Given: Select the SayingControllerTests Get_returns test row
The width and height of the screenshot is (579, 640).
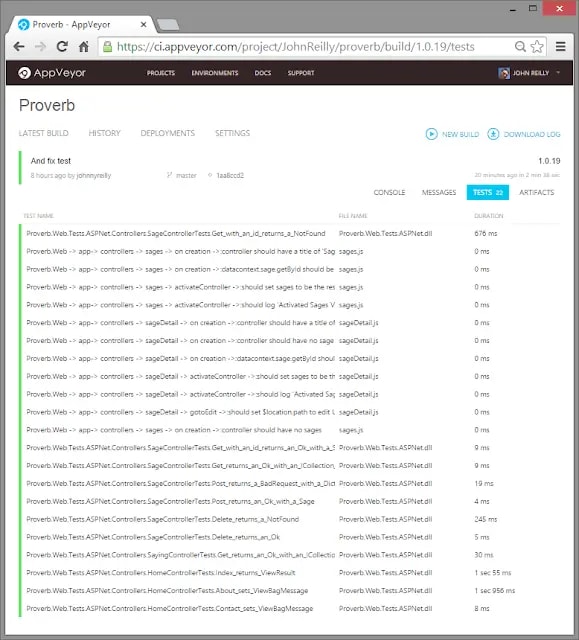Looking at the screenshot, I should pos(291,555).
